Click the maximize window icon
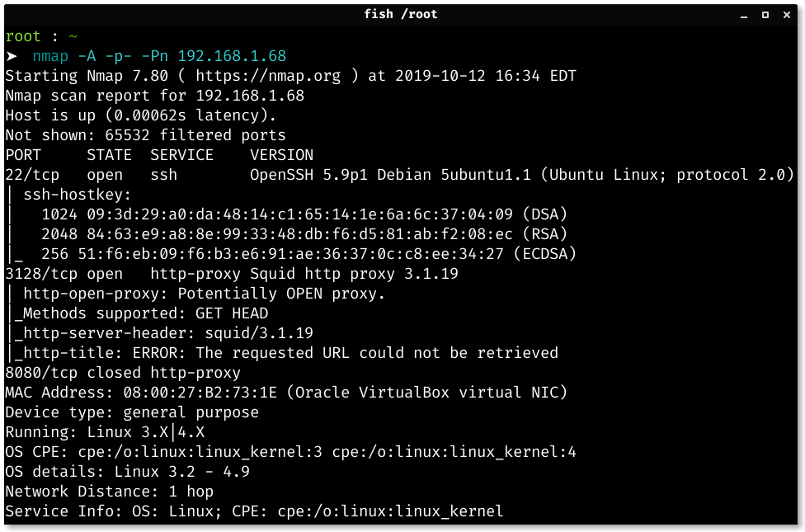The width and height of the screenshot is (805, 532). 766,14
